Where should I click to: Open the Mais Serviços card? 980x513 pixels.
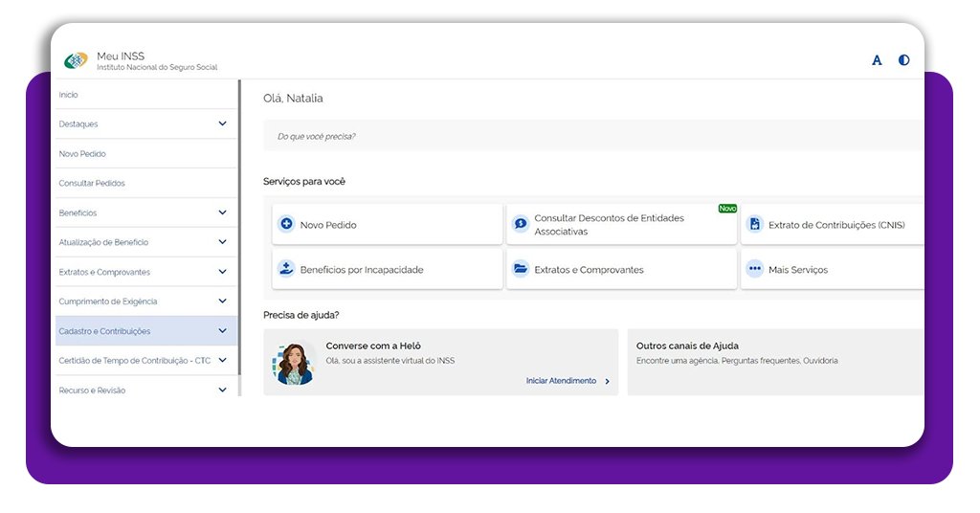click(833, 269)
